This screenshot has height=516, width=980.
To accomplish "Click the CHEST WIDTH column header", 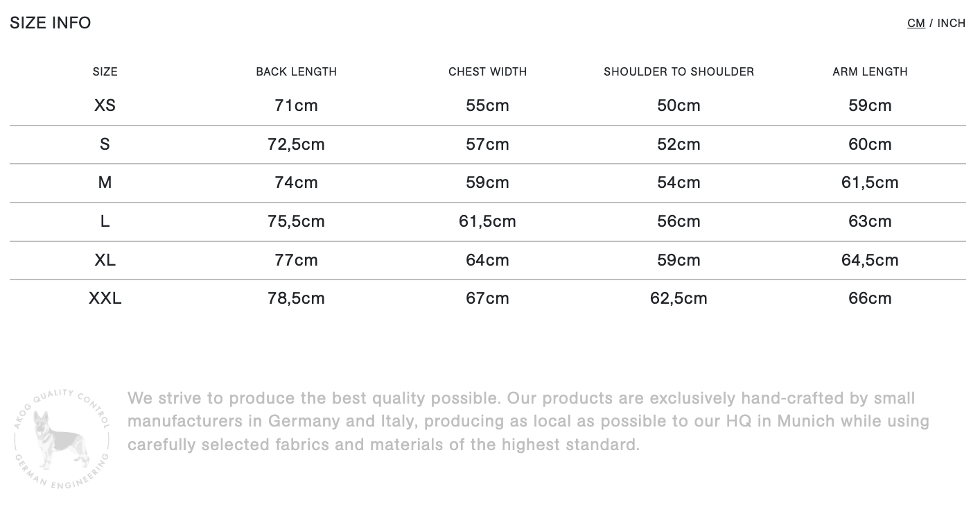I will pyautogui.click(x=488, y=71).
